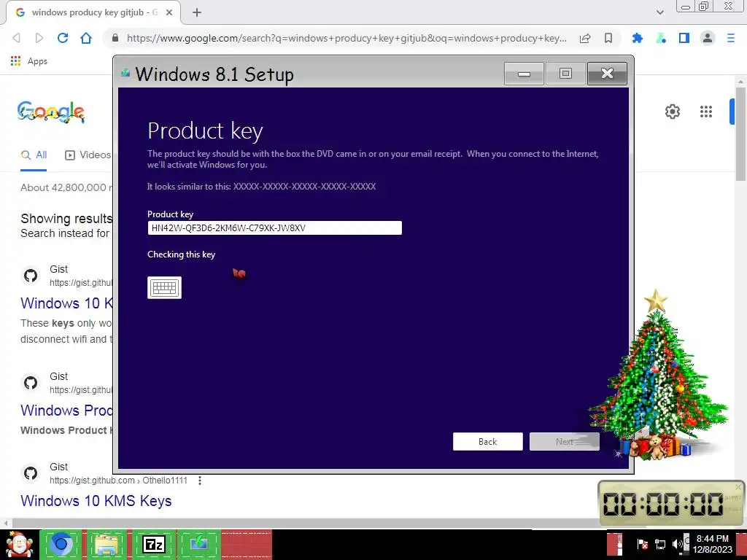The width and height of the screenshot is (747, 560).
Task: Click the taskbar clock and date
Action: (712, 544)
